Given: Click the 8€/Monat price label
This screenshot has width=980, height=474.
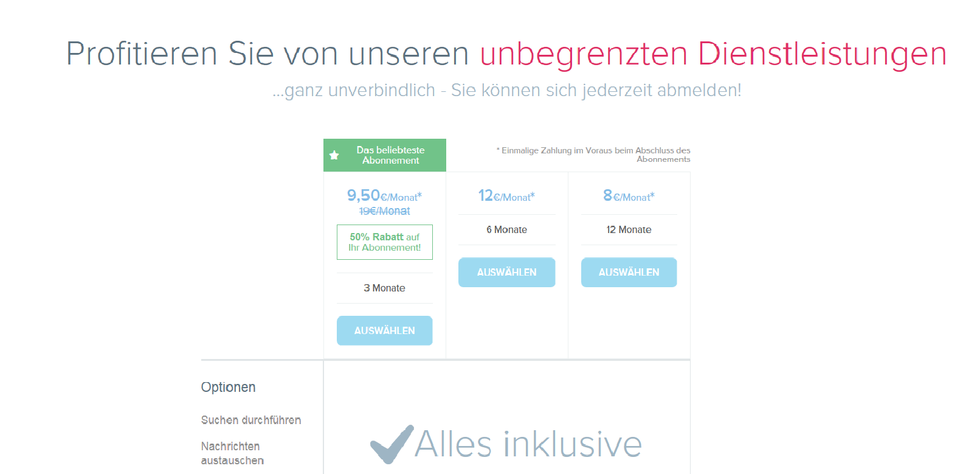Looking at the screenshot, I should tap(629, 196).
